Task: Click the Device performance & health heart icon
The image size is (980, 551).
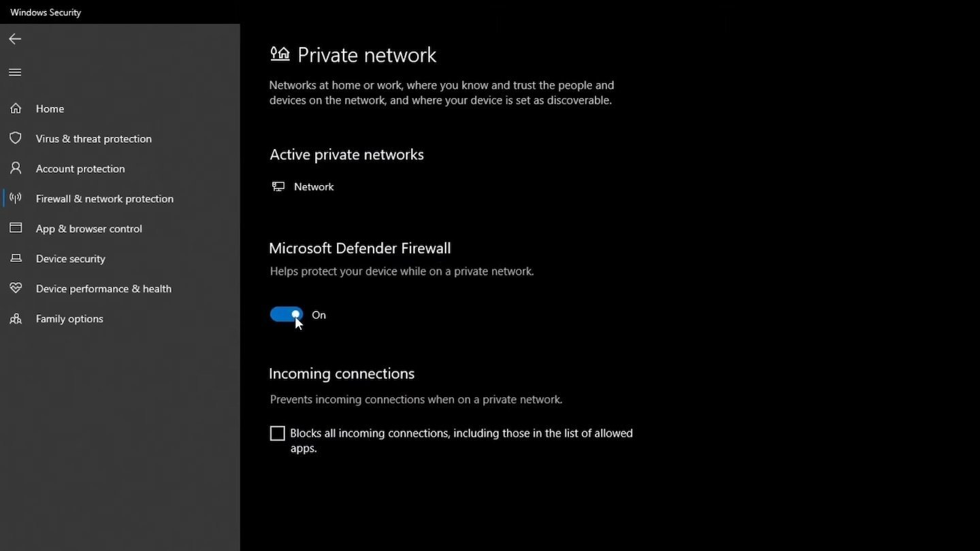Action: pyautogui.click(x=16, y=288)
